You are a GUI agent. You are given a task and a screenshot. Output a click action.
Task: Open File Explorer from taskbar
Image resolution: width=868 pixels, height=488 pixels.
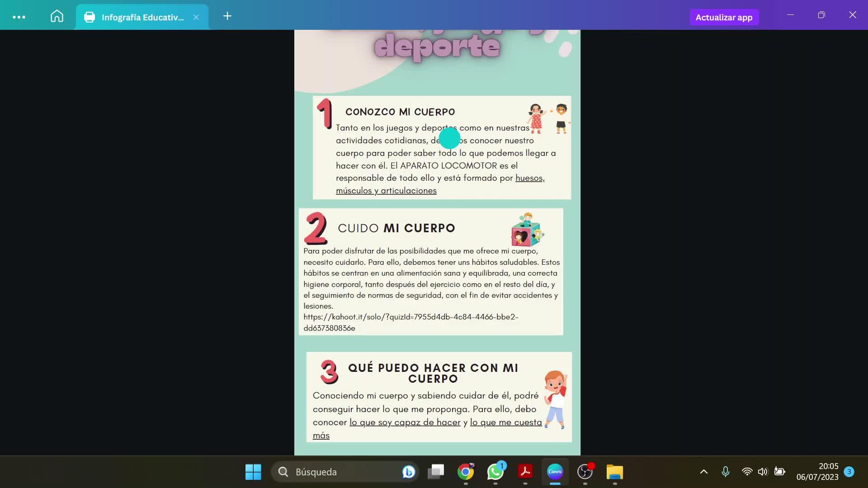(615, 472)
